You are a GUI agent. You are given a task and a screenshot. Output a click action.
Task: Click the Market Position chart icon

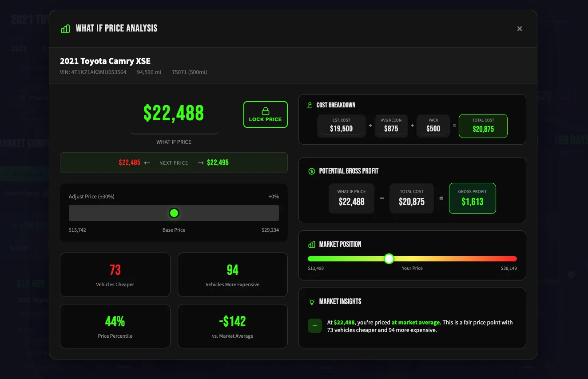point(312,245)
